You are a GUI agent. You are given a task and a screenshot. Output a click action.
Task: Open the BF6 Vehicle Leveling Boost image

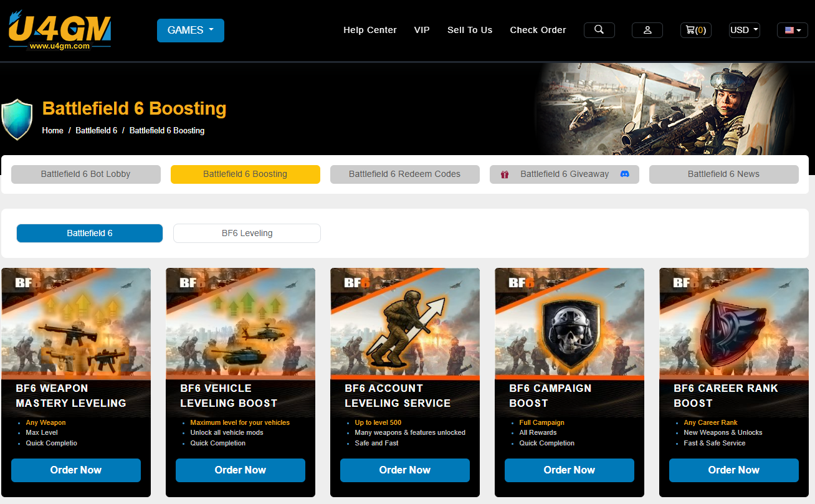pyautogui.click(x=240, y=324)
